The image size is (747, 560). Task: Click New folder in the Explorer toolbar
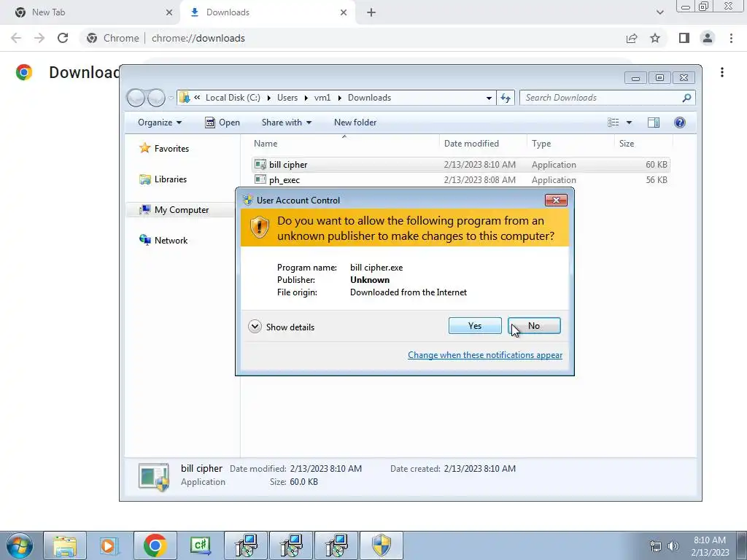tap(355, 122)
